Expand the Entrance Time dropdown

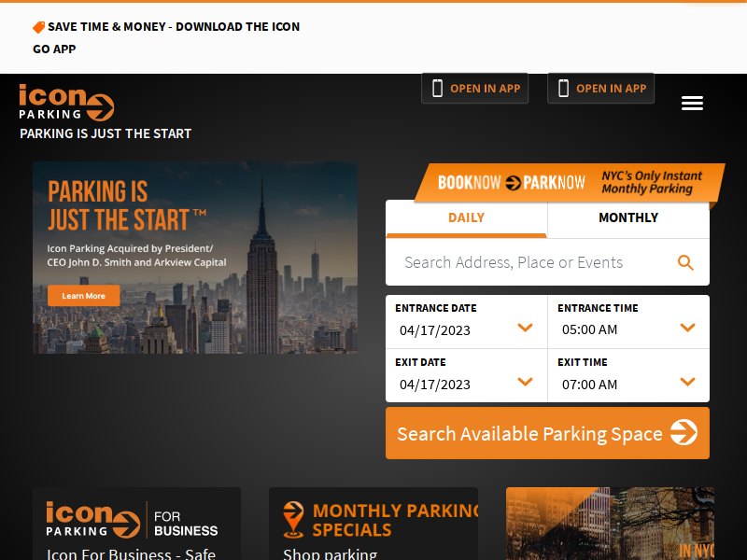coord(687,328)
